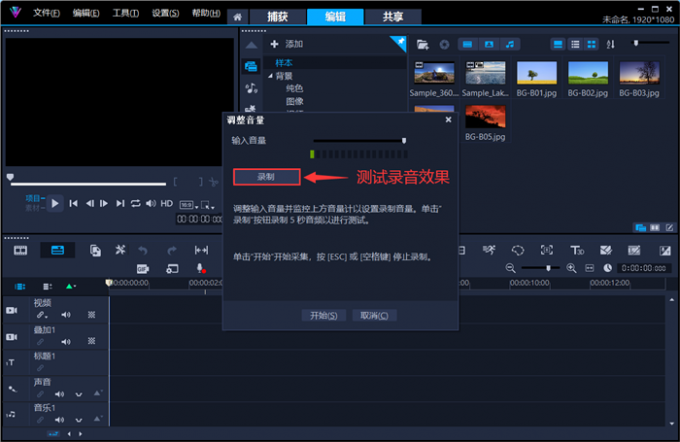Mute the 叠加1 track
Screen dimensions: 680x442
coord(66,342)
